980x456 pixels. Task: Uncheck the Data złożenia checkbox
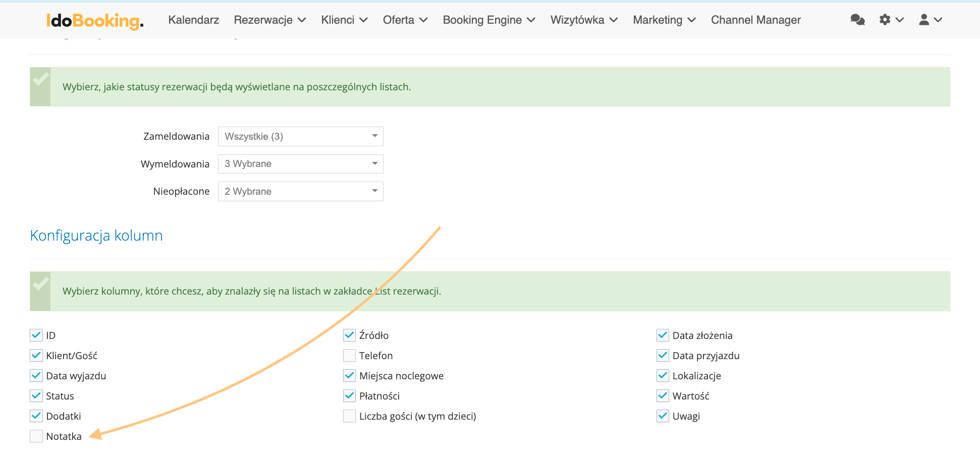pos(663,335)
